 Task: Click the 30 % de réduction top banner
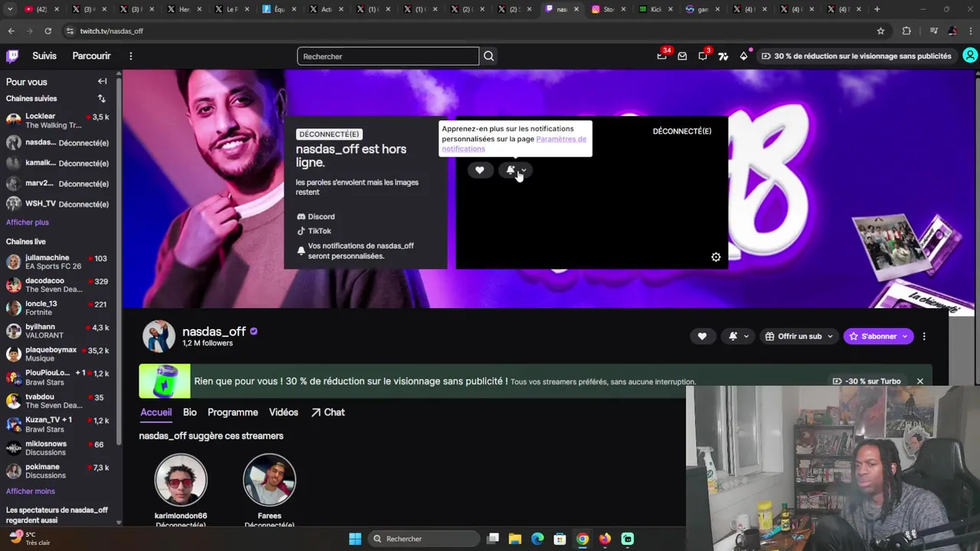coord(857,56)
